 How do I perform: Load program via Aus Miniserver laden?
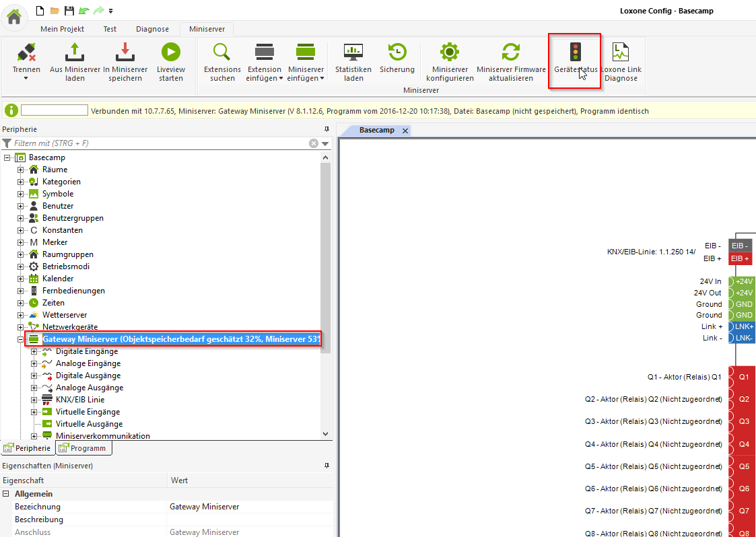(75, 52)
